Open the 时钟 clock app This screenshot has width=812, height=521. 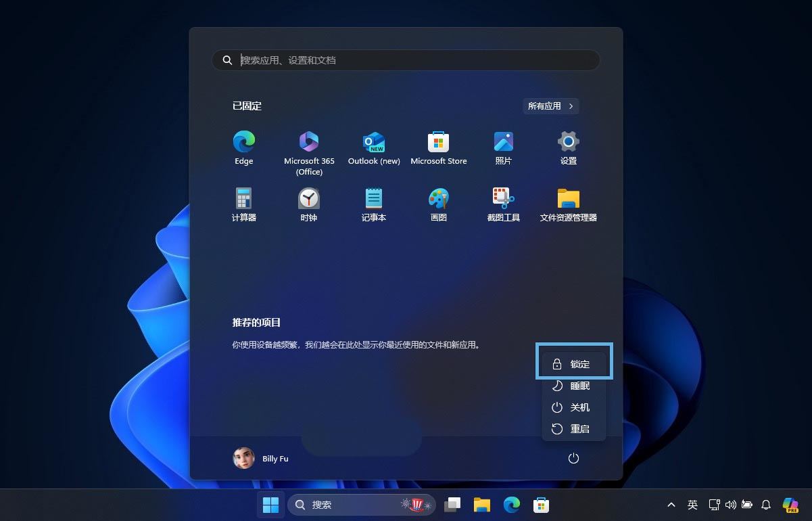(x=309, y=205)
